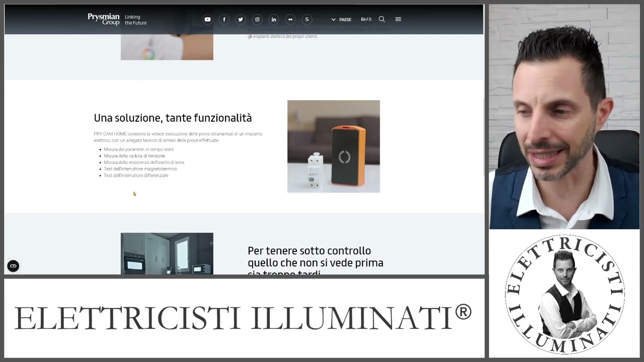Click 'Misura dei parametri in tempo reale'

tap(139, 149)
